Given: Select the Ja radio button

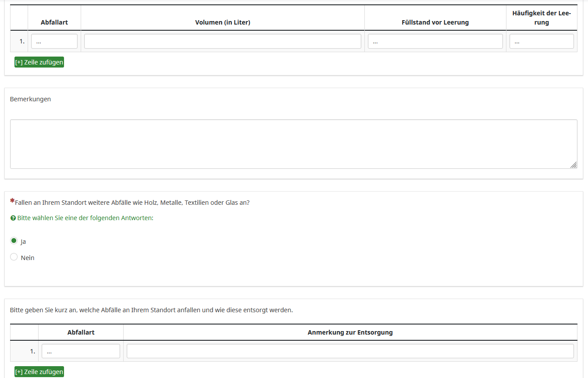Looking at the screenshot, I should pyautogui.click(x=14, y=241).
